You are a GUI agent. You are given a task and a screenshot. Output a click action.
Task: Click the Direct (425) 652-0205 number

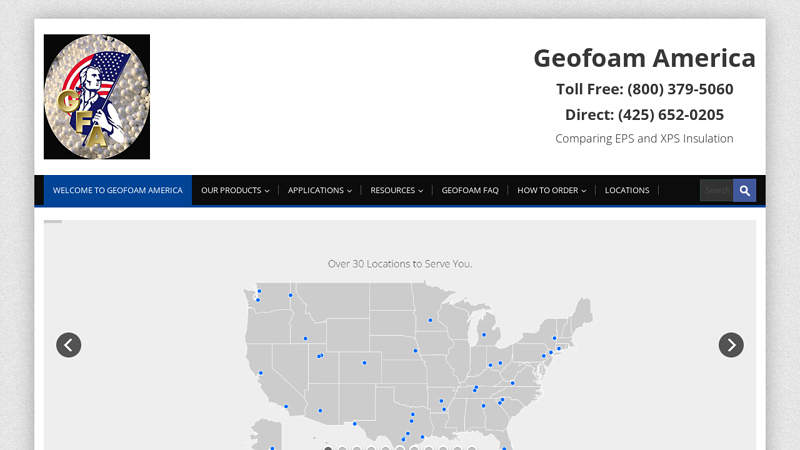pyautogui.click(x=644, y=115)
